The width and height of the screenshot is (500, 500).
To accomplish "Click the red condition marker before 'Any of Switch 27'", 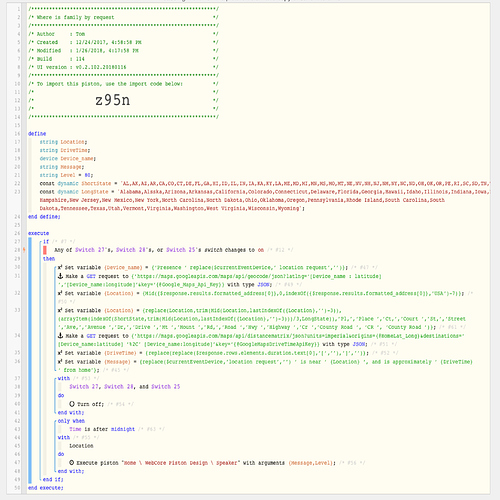I will click(45, 250).
